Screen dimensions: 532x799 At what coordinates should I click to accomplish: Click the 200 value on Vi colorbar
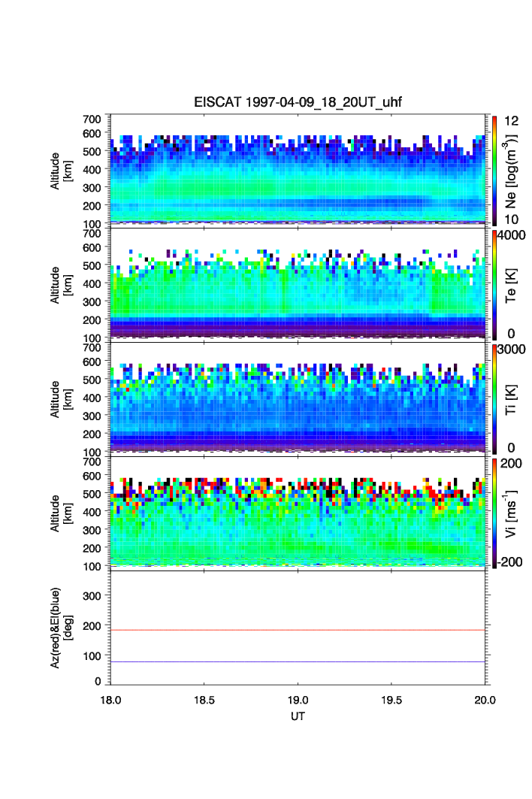coord(511,463)
